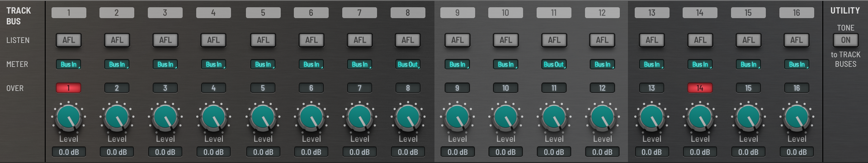Click the Level knob for bus 6
Screen dimensions: 868x163
coord(311,117)
